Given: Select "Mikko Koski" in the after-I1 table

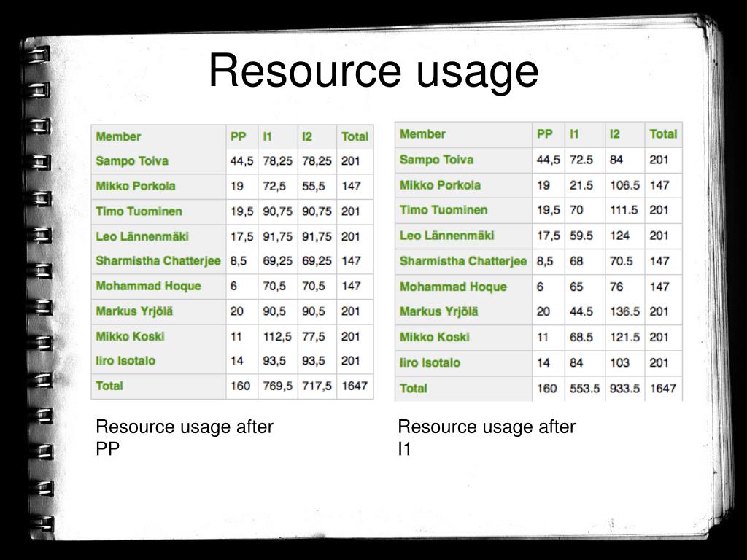Looking at the screenshot, I should [x=435, y=338].
